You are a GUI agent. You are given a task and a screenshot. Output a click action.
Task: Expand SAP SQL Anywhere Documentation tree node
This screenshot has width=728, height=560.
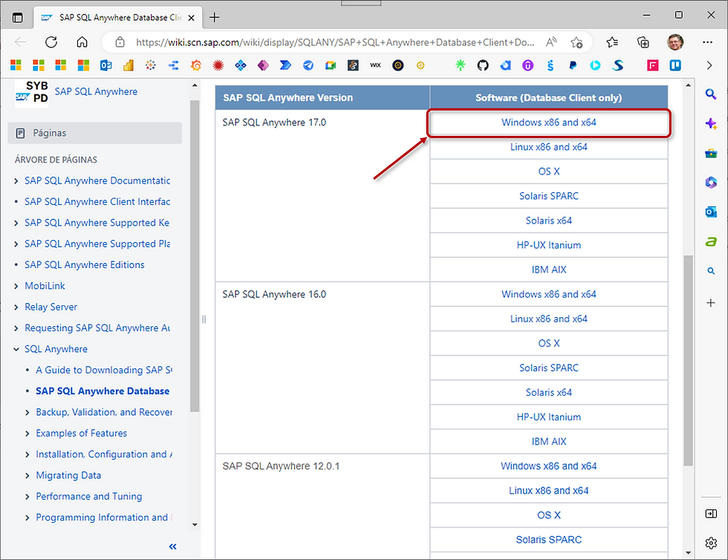point(16,181)
